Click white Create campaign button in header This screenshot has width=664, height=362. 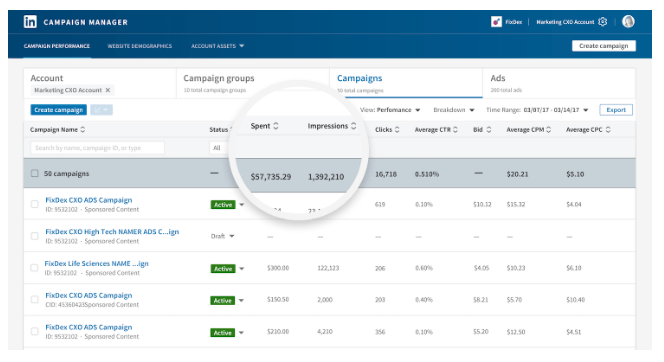604,46
